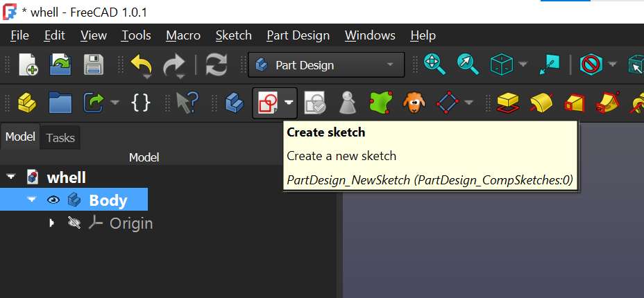Expand the Origin tree node
The height and width of the screenshot is (298, 644).
51,223
